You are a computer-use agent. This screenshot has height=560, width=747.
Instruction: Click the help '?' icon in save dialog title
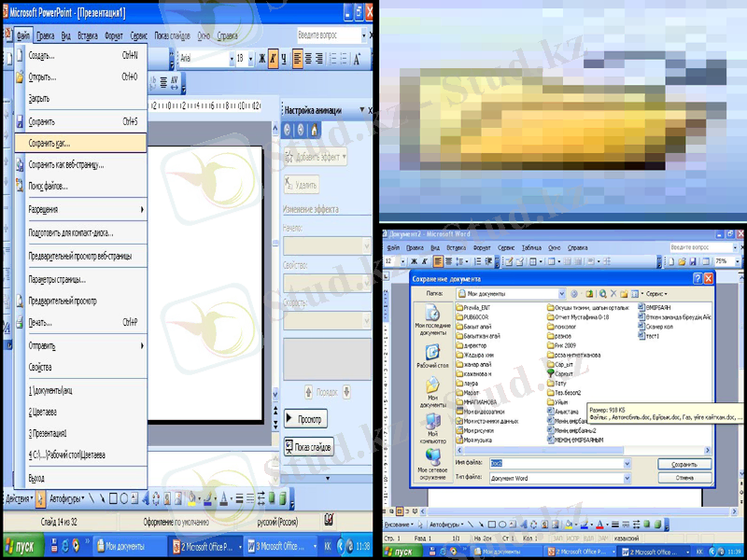tap(698, 278)
